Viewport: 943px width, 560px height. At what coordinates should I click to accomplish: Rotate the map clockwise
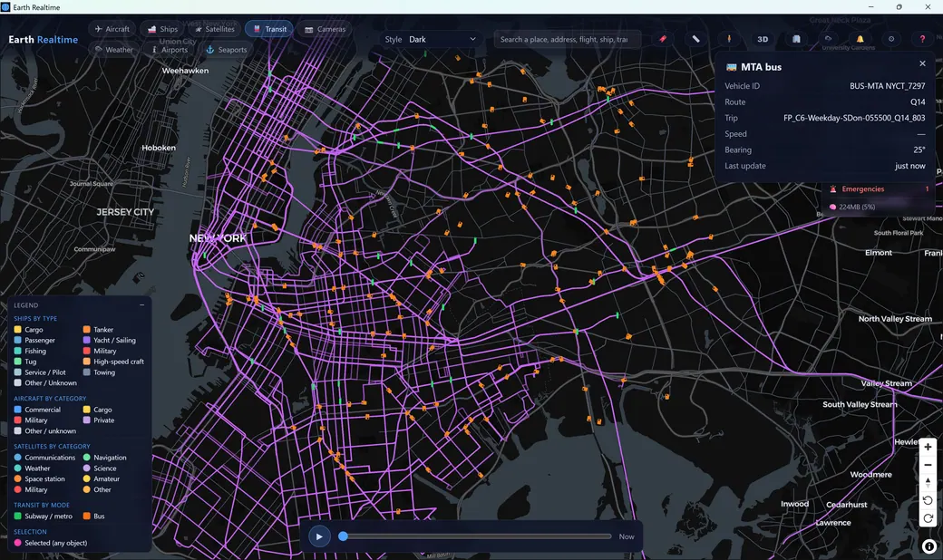(928, 518)
